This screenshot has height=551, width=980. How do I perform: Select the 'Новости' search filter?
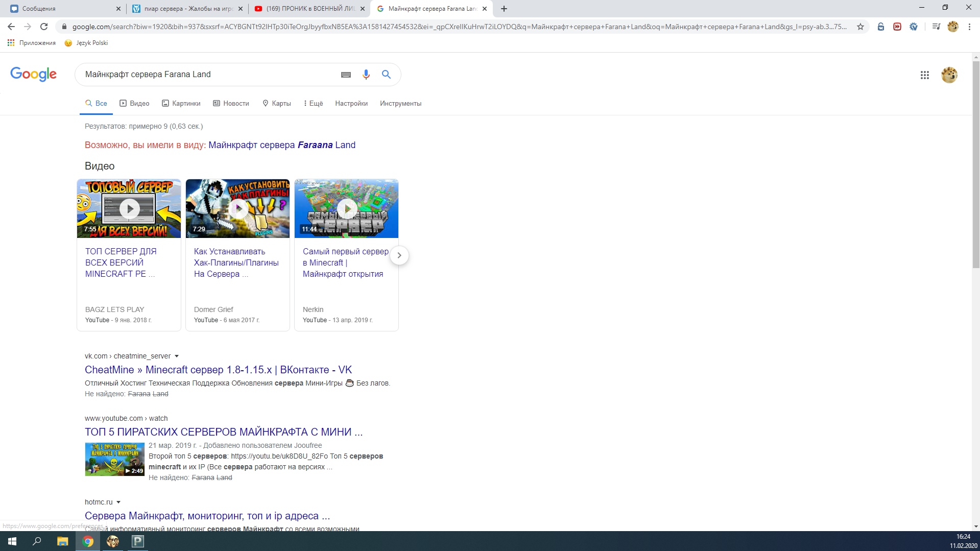click(231, 103)
